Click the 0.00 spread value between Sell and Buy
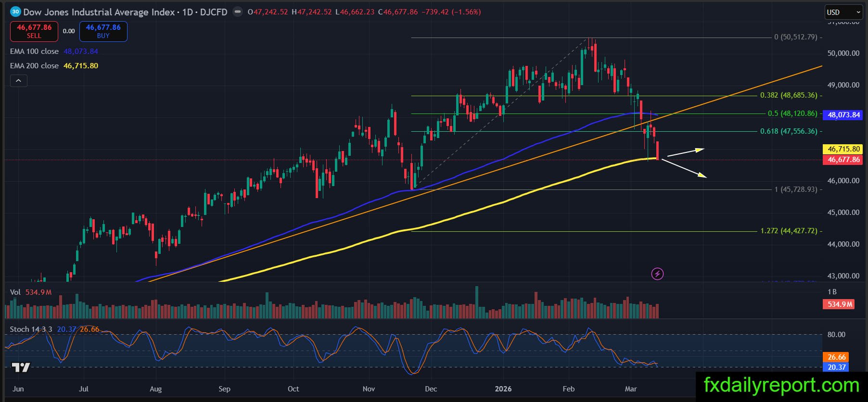Image resolution: width=868 pixels, height=402 pixels. click(x=69, y=31)
